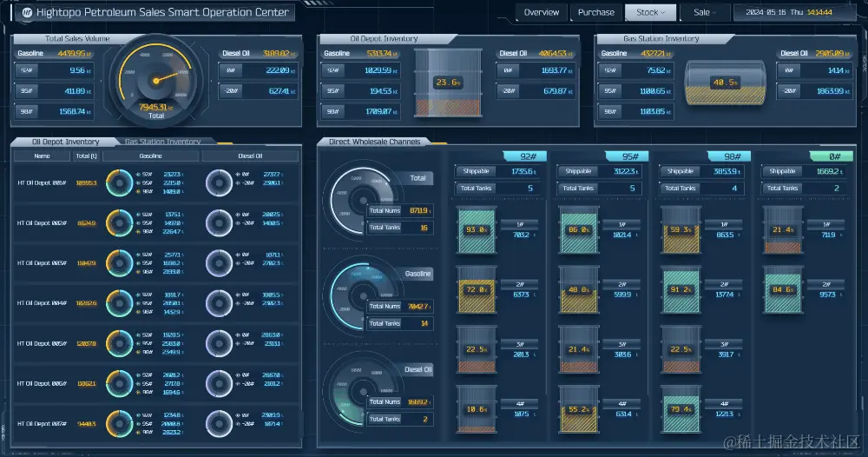
Task: Select the 98# wholesale column header
Action: pyautogui.click(x=730, y=156)
